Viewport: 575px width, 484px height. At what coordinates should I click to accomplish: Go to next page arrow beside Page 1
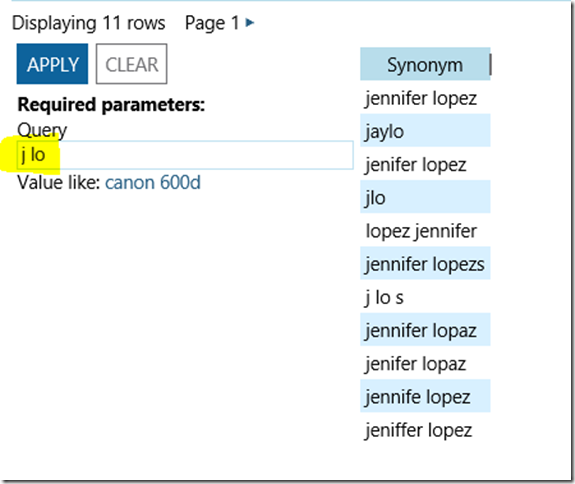click(x=250, y=23)
